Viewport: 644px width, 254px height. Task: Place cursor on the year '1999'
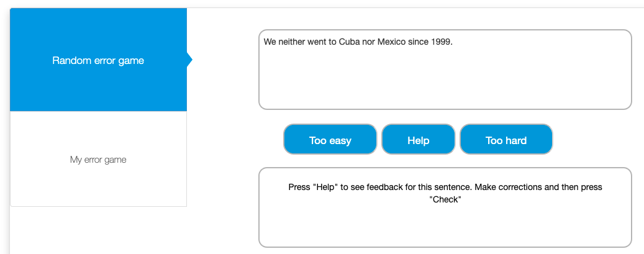[443, 42]
